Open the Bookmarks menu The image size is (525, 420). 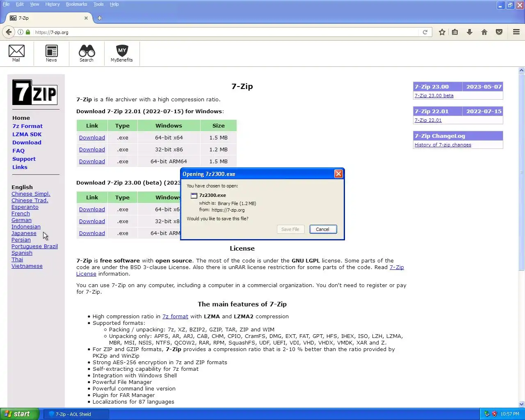click(x=76, y=4)
